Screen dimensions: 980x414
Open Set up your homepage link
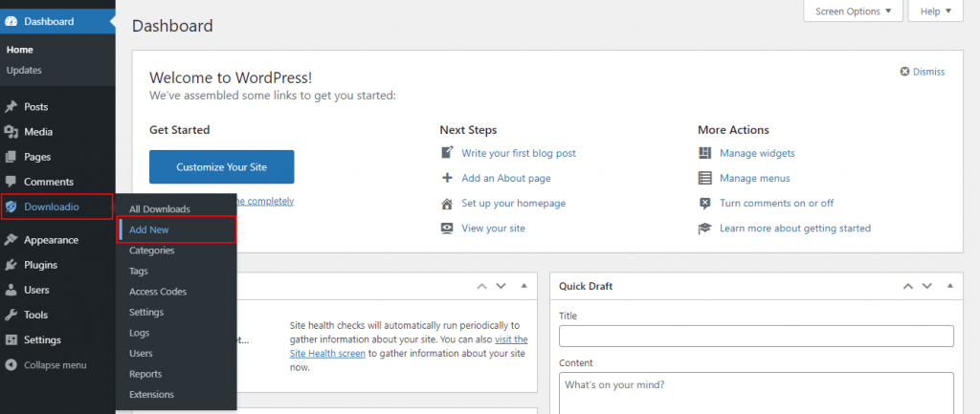[514, 203]
